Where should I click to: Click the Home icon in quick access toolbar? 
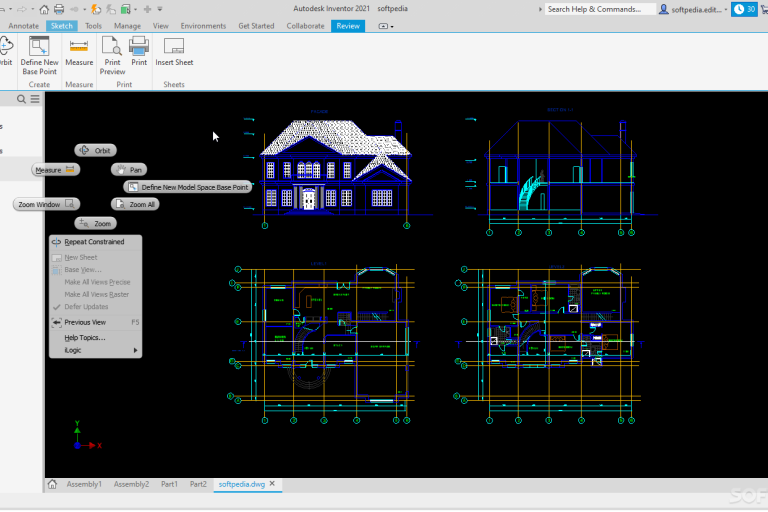(x=44, y=9)
